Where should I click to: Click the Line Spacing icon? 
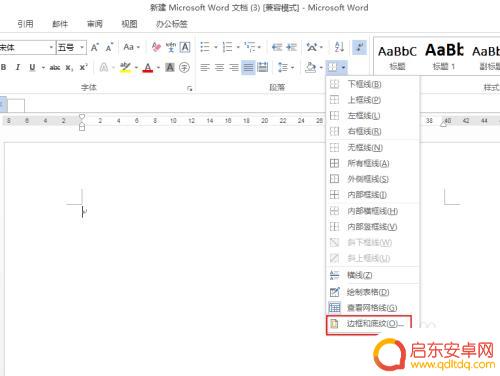click(283, 68)
